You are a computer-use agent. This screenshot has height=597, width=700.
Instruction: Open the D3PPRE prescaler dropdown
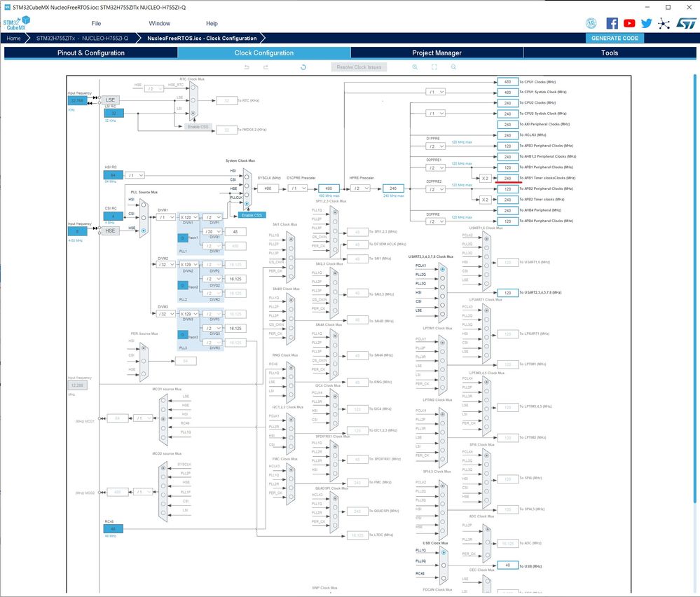[x=435, y=221]
